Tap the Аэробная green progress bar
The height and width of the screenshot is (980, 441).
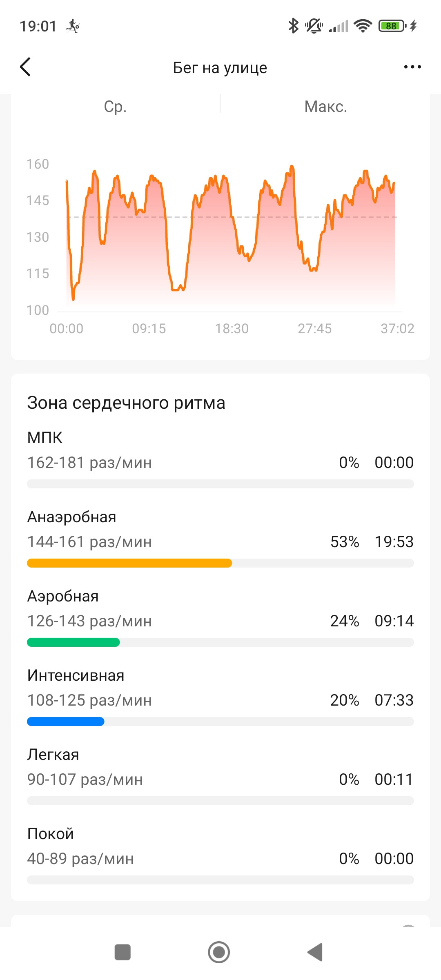click(x=73, y=642)
